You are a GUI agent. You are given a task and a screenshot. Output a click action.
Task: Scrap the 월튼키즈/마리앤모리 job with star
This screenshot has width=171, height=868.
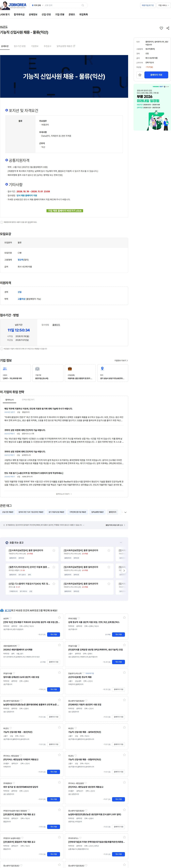(x=54, y=567)
